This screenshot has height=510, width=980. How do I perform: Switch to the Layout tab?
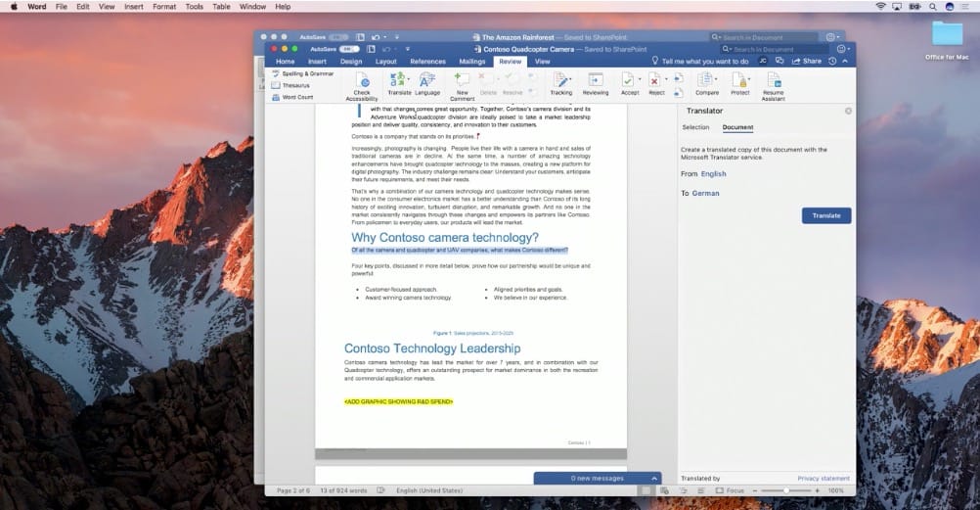click(x=385, y=62)
